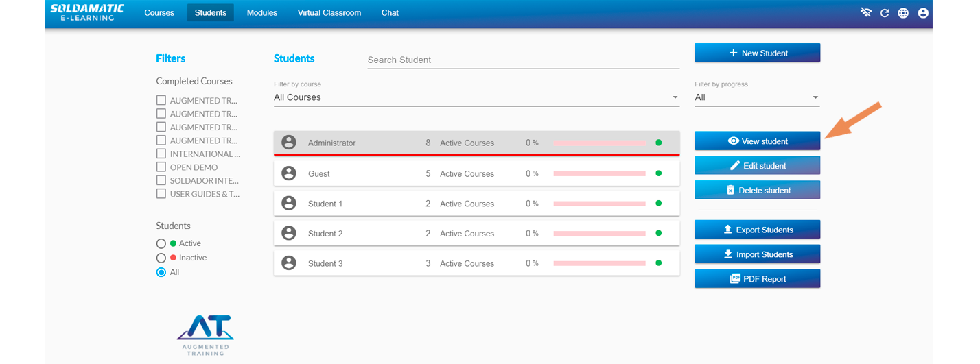Click the Search Student input field
Image resolution: width=980 pixels, height=364 pixels.
pos(523,60)
